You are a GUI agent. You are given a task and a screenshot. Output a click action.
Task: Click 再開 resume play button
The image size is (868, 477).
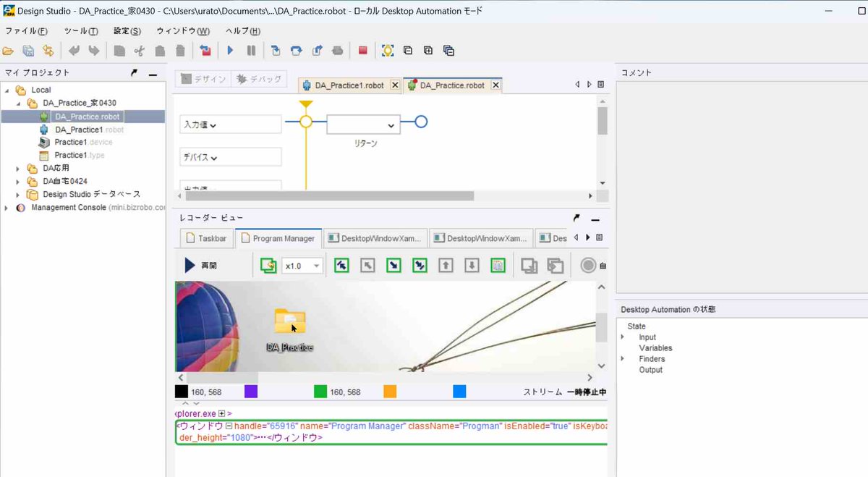[x=201, y=266]
